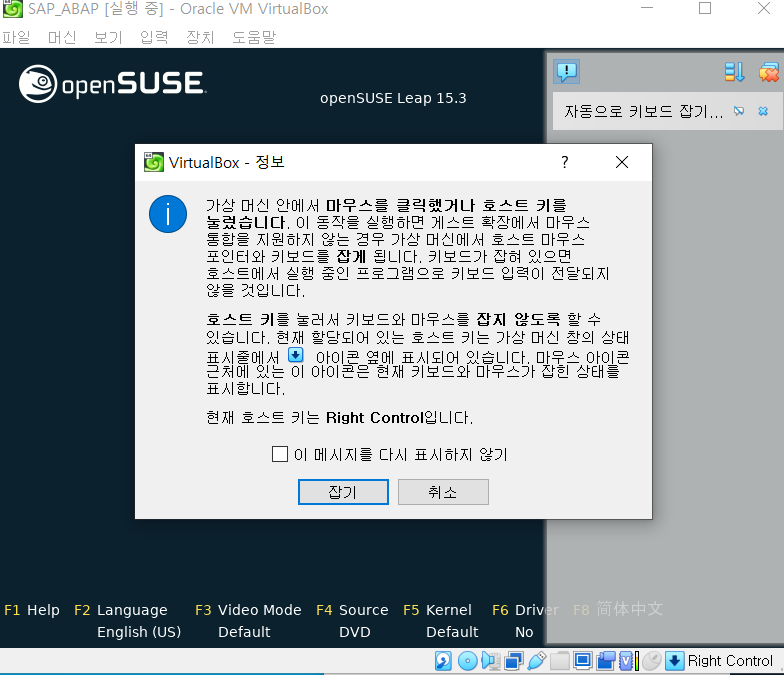Click CPU virtualization chip icon in status bar
784x675 pixels.
(x=628, y=660)
